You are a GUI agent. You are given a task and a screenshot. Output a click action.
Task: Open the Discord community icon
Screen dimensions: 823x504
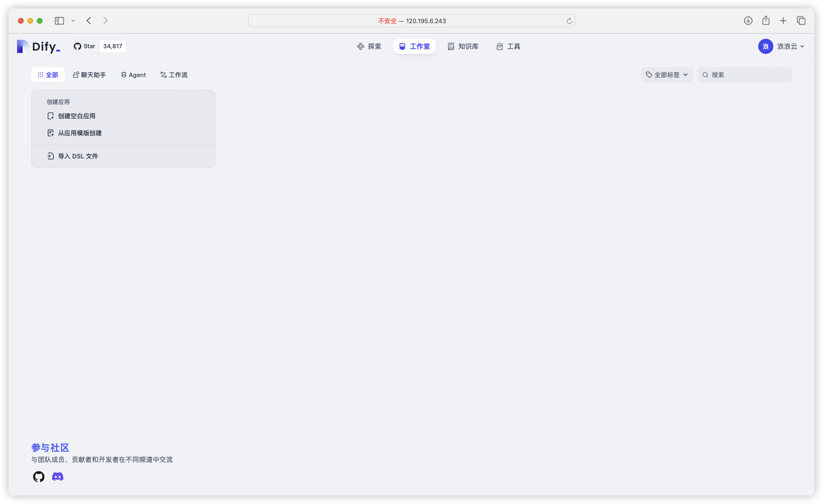pos(58,477)
